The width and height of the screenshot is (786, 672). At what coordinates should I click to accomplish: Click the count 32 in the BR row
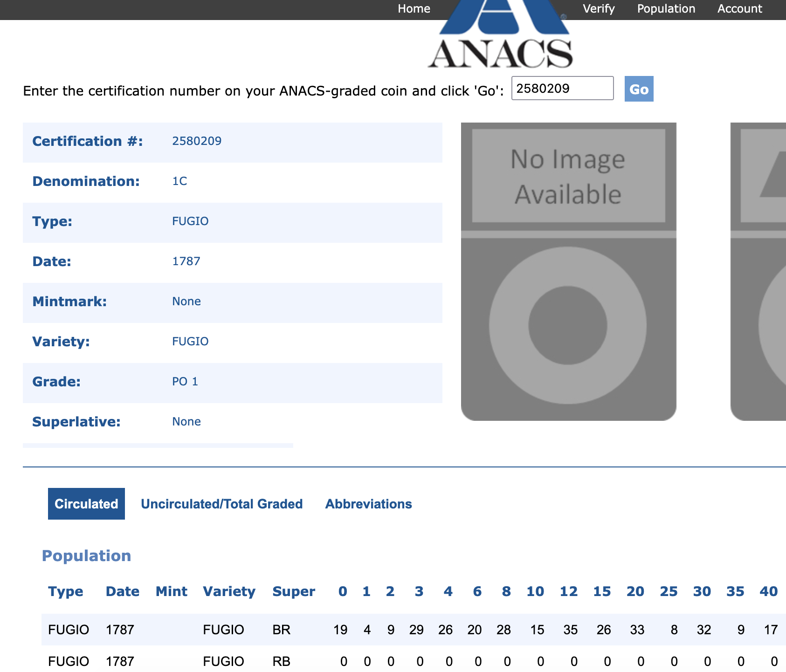point(704,630)
